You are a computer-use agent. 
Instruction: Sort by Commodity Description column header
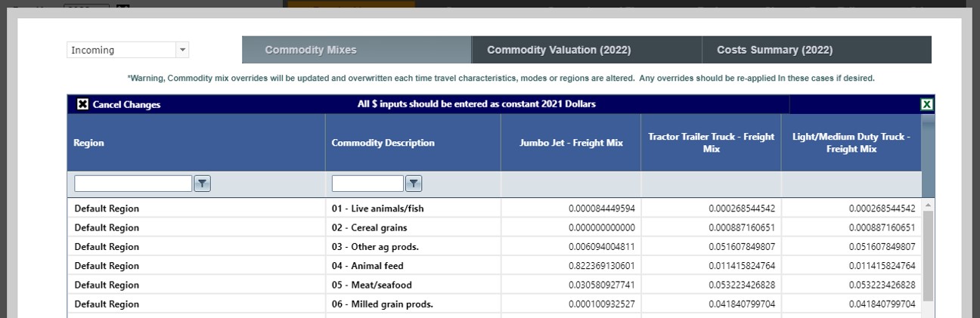[413, 142]
